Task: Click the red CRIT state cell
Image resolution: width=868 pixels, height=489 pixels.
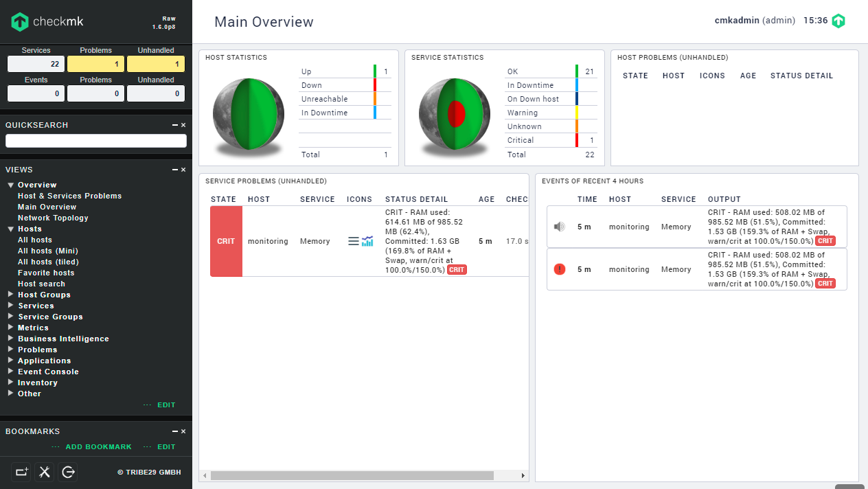Action: pos(226,241)
